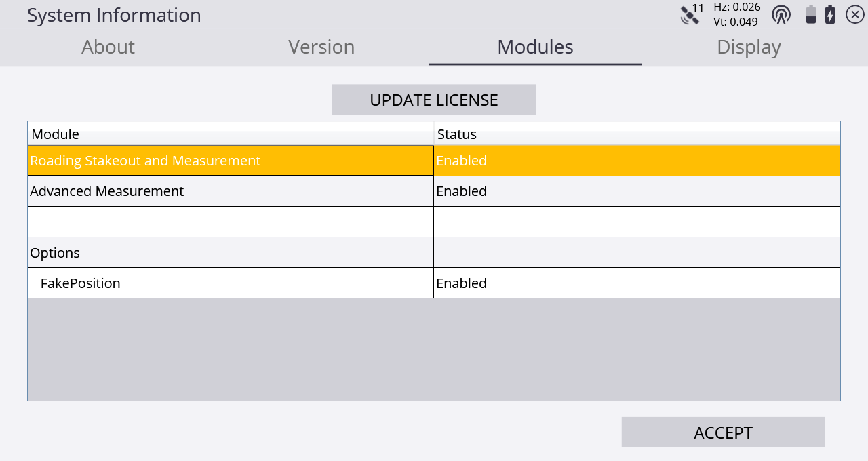Click the ACCEPT button
Image resolution: width=868 pixels, height=461 pixels.
point(724,433)
